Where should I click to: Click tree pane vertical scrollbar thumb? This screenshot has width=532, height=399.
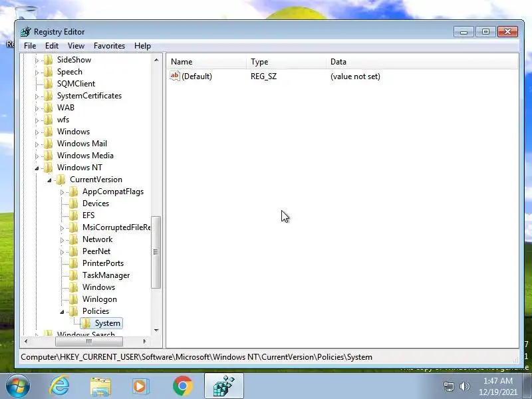[x=156, y=252]
